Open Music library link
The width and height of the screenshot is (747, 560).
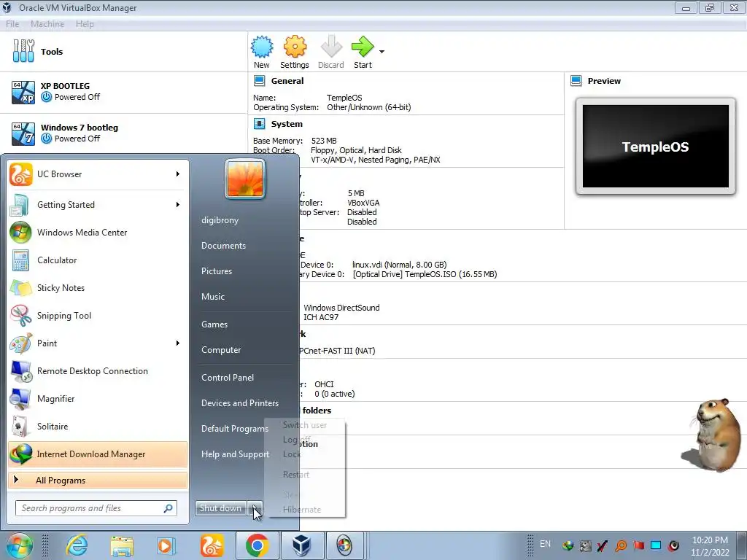click(212, 297)
